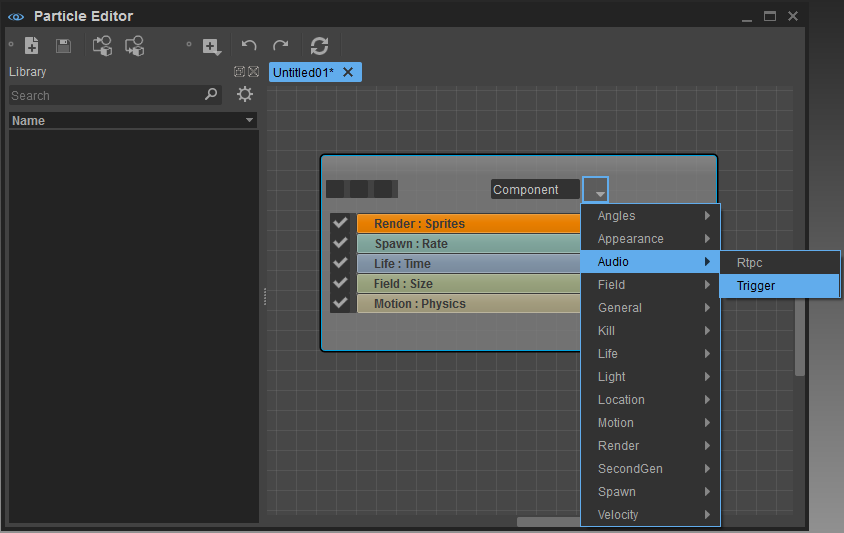Expand the SecondGen submenu
This screenshot has width=844, height=533.
650,469
